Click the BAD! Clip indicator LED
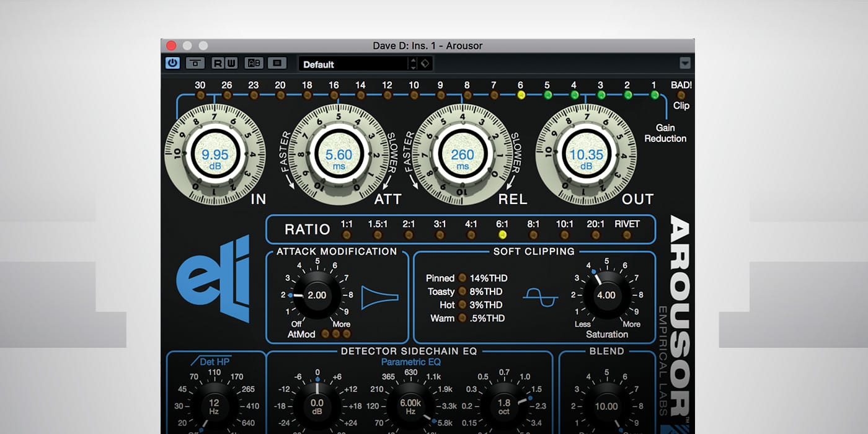The width and height of the screenshot is (868, 434). click(x=681, y=95)
